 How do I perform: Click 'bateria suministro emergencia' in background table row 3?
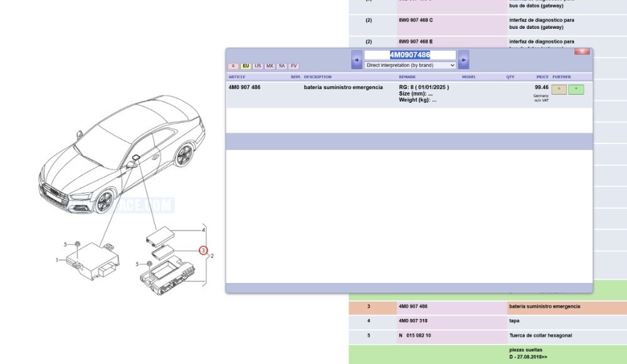[545, 306]
